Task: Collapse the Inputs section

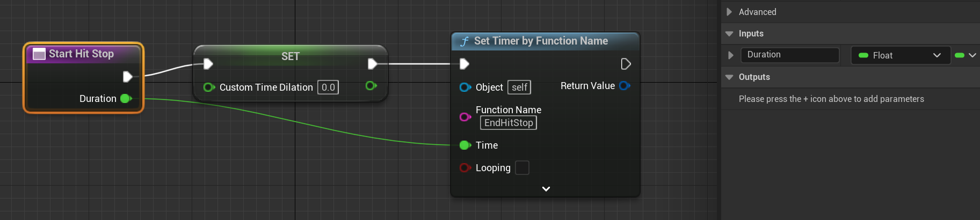Action: tap(729, 34)
